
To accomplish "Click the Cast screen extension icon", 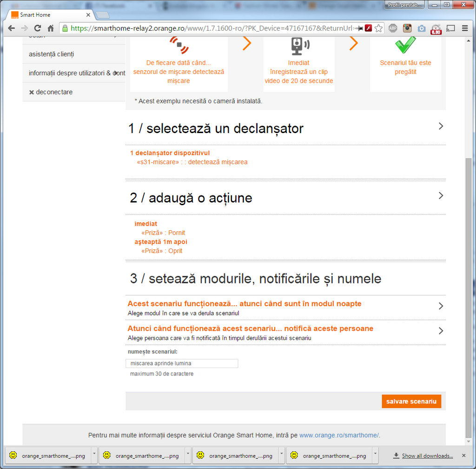I will click(450, 28).
